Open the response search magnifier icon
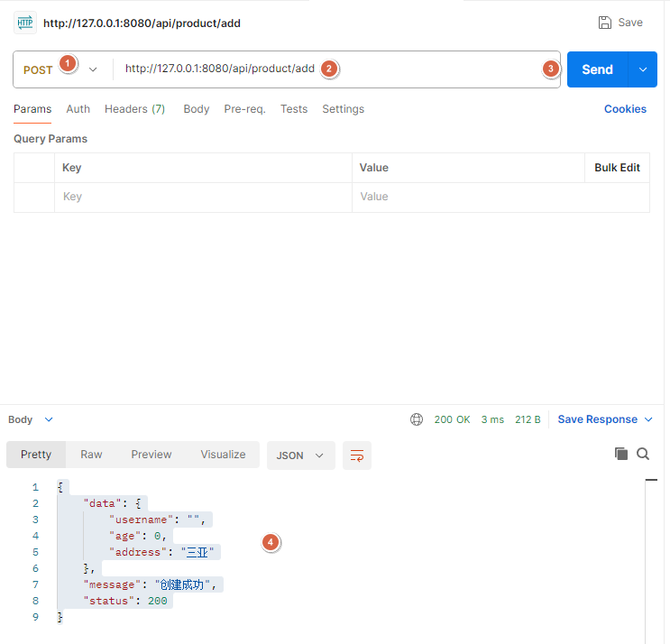Screen dimensions: 670x644 point(643,454)
